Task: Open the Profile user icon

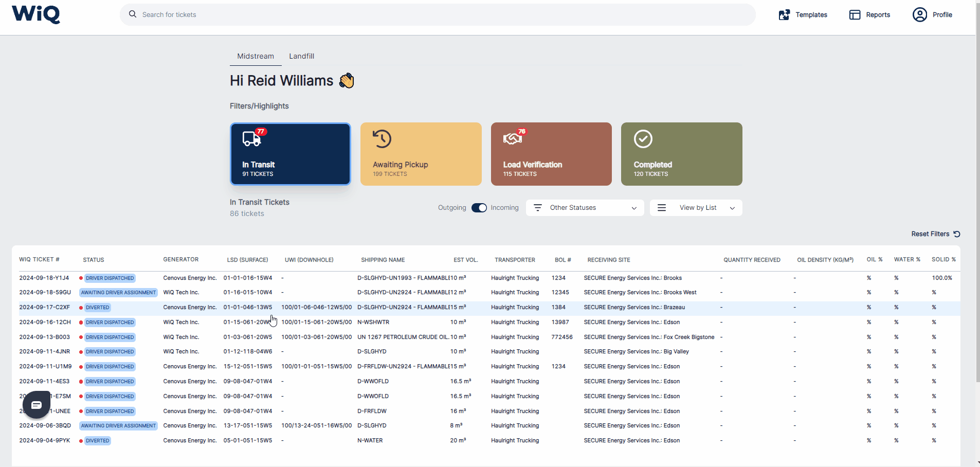Action: pos(920,14)
